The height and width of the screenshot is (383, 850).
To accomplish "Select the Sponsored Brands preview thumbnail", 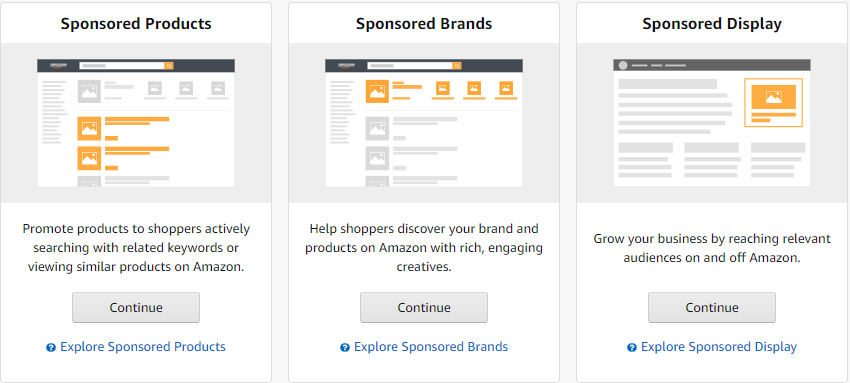I will tap(424, 123).
